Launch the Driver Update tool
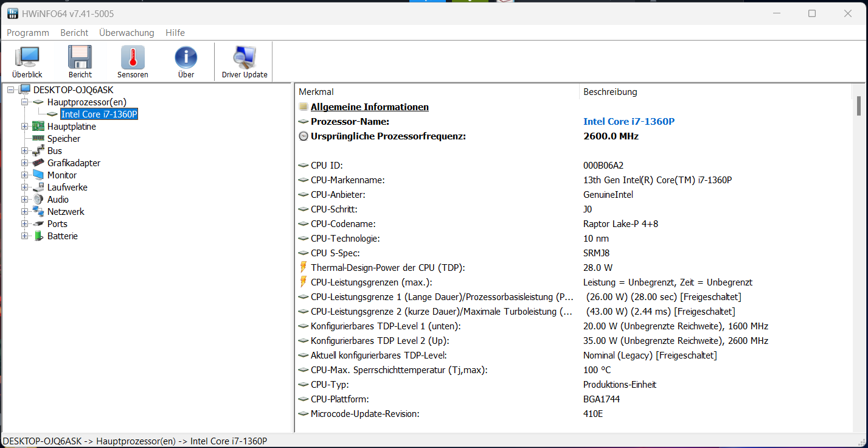This screenshot has width=868, height=448. click(245, 62)
